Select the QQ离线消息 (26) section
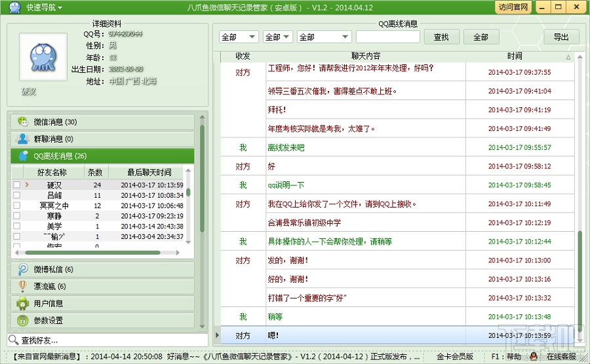Screen dimensions: 590x364 (x=102, y=156)
